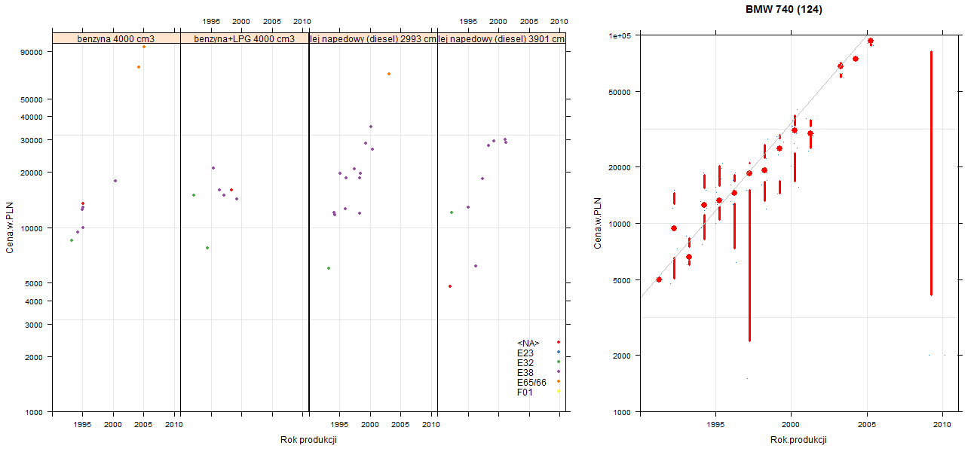The image size is (980, 452).
Task: Pick the orange legend dot beside E65/66
Action: point(559,381)
